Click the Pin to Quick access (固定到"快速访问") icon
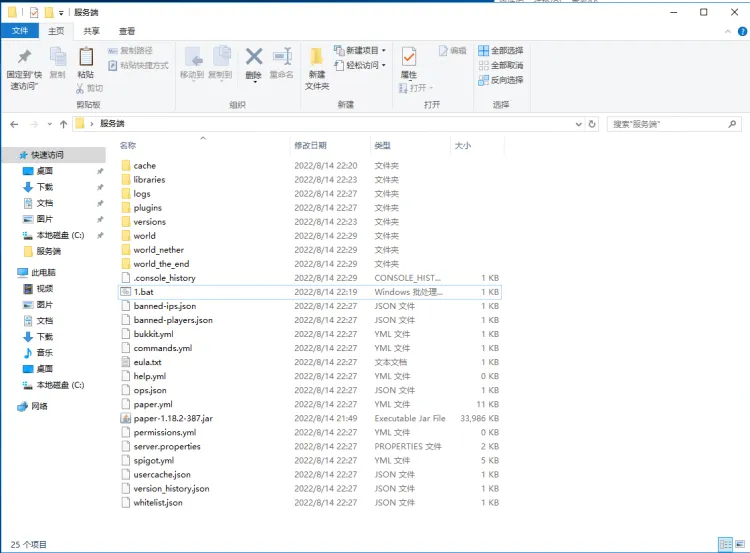The image size is (750, 553). coord(24,58)
